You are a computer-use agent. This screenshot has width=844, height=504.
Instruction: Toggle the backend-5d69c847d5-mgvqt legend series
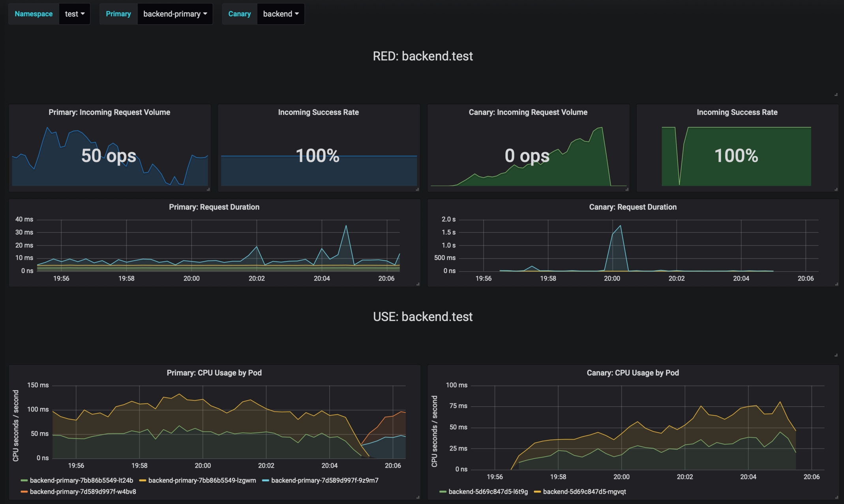pyautogui.click(x=584, y=492)
